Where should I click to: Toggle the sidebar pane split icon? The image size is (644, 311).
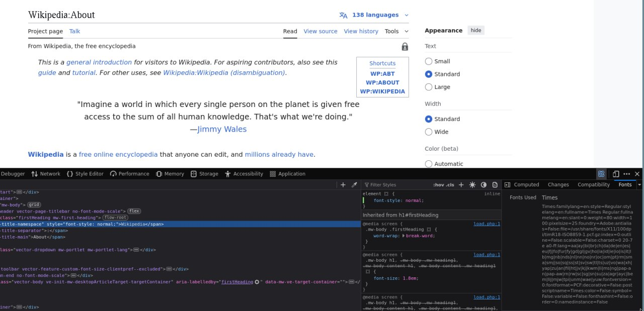pyautogui.click(x=507, y=185)
